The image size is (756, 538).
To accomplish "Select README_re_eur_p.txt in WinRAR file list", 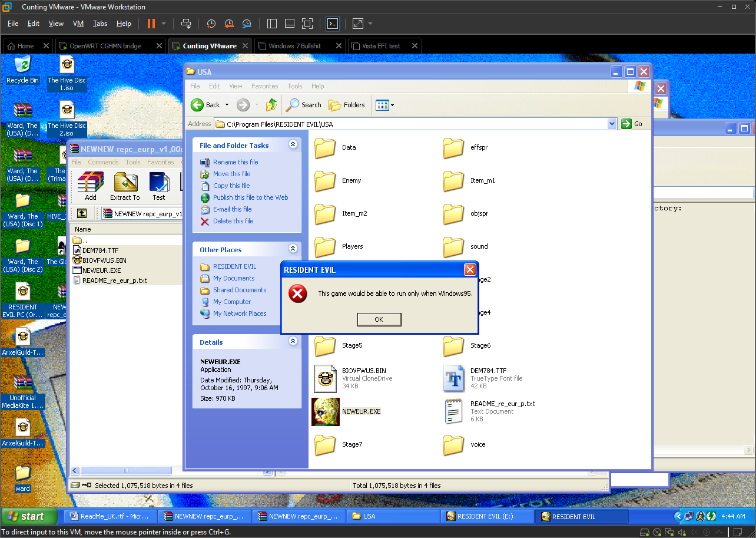I will click(x=115, y=280).
